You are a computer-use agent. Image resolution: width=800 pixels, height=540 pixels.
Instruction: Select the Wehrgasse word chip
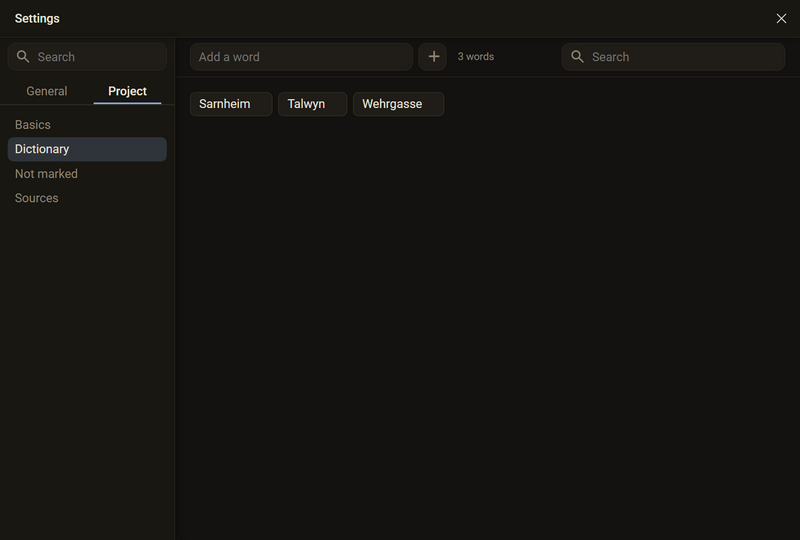coord(398,104)
